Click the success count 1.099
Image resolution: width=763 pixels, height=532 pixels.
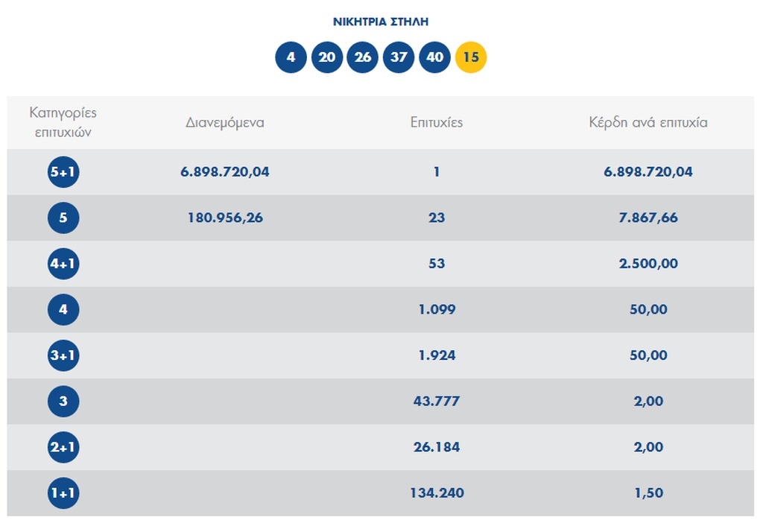point(437,309)
